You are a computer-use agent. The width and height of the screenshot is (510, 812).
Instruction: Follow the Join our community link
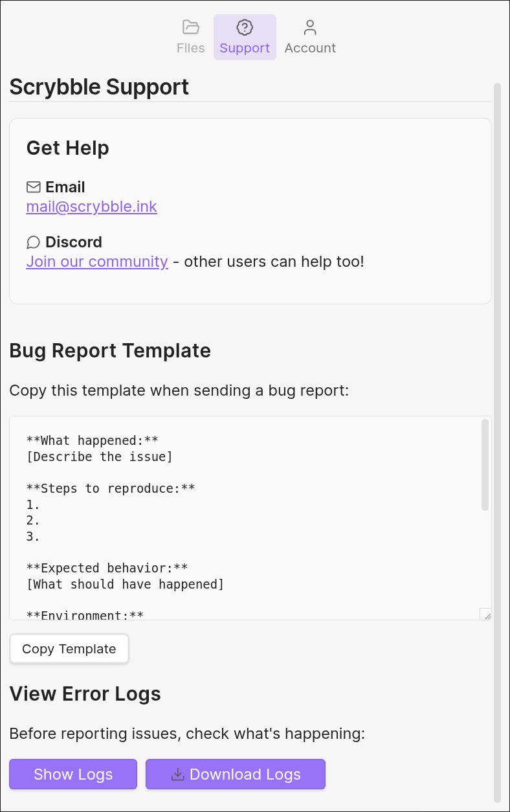97,262
